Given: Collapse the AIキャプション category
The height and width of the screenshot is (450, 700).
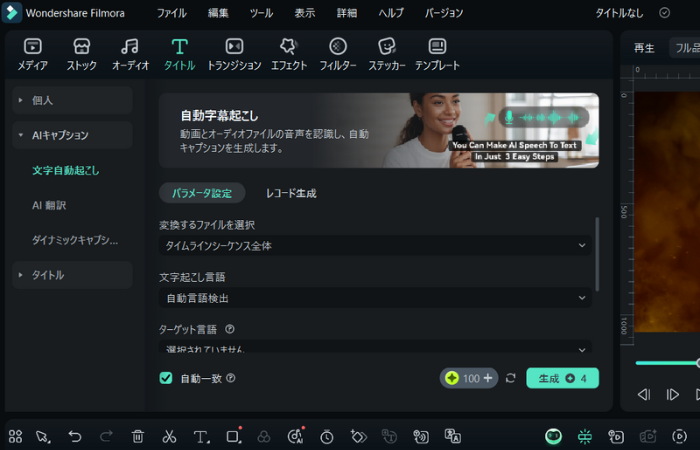Looking at the screenshot, I should click(72, 135).
